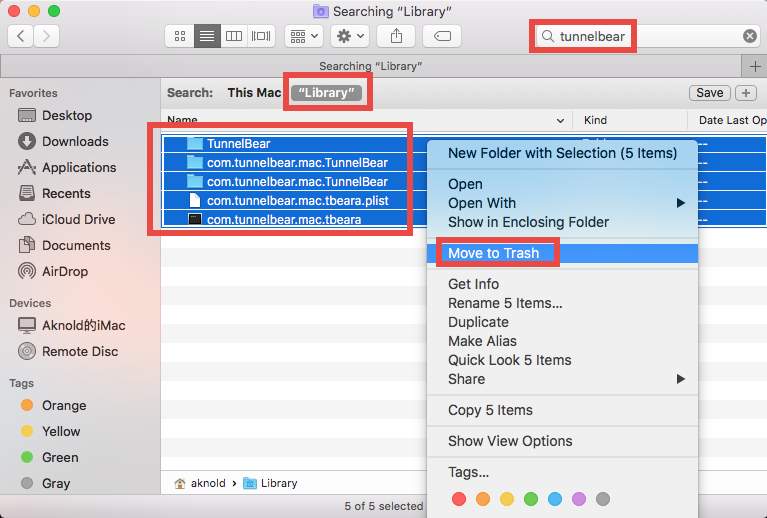Apply the purple tag color dot
The height and width of the screenshot is (518, 767).
579,499
